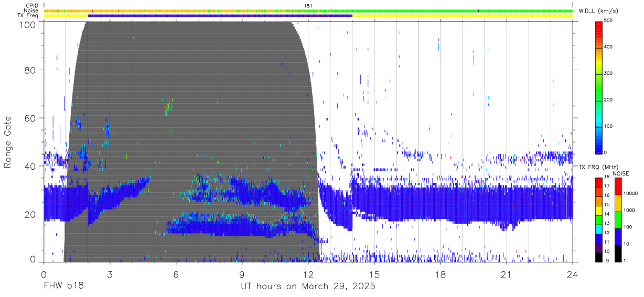The image size is (644, 297).
Task: Click the 500 tick on width colorbar
Action: [x=608, y=21]
